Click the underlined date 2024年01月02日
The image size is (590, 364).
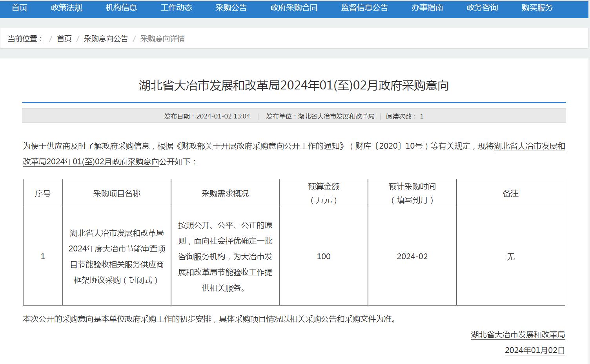pos(535,350)
